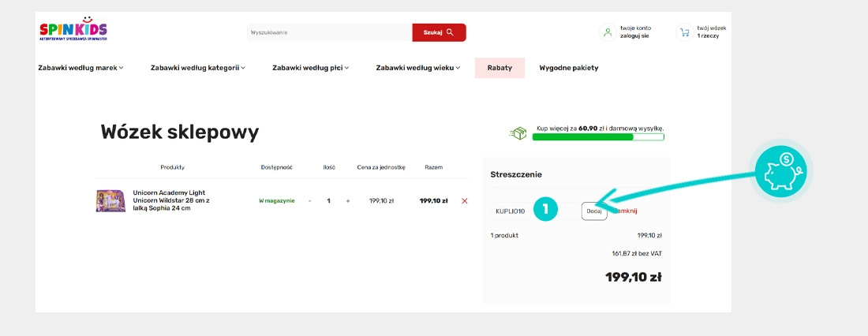Click the Razem column header
The height and width of the screenshot is (336, 868).
(433, 167)
